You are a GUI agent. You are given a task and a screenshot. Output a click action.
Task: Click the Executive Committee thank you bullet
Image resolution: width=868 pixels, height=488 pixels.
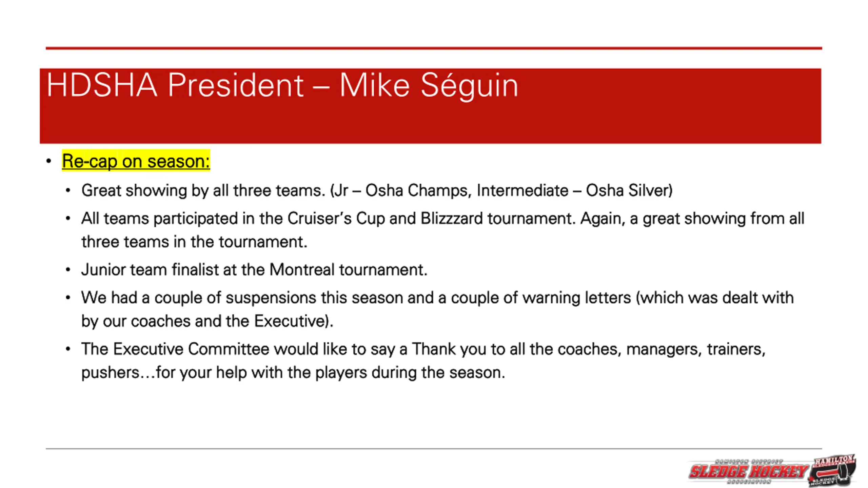click(x=423, y=361)
